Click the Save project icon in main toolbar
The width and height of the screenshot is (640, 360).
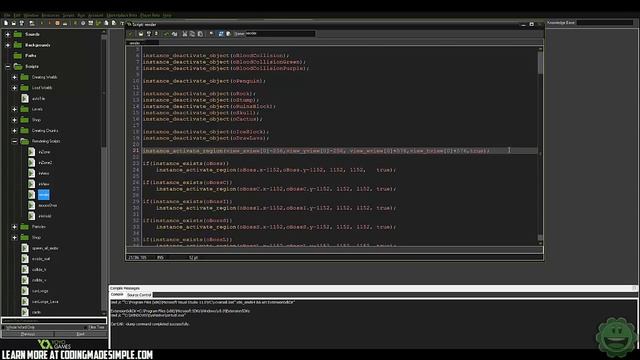[x=22, y=23]
